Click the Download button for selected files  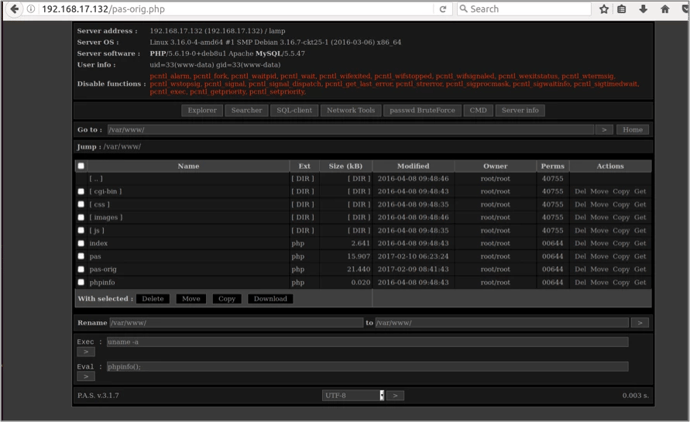269,298
